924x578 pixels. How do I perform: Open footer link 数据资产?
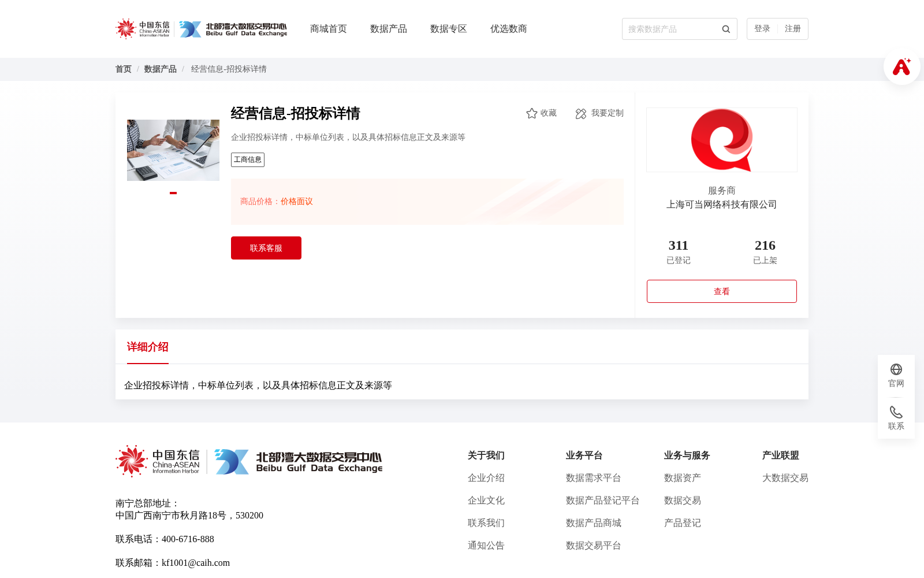pos(683,478)
